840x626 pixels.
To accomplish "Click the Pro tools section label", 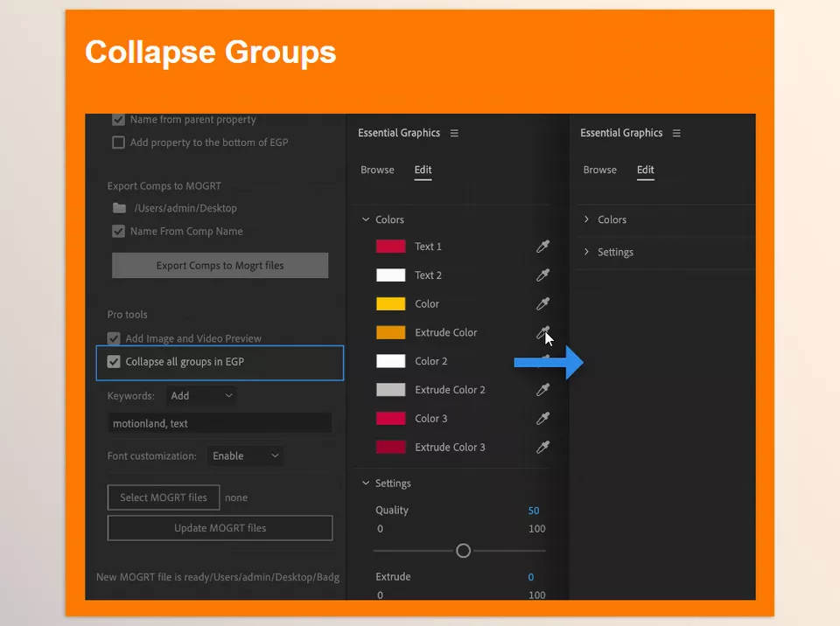I will (x=127, y=315).
